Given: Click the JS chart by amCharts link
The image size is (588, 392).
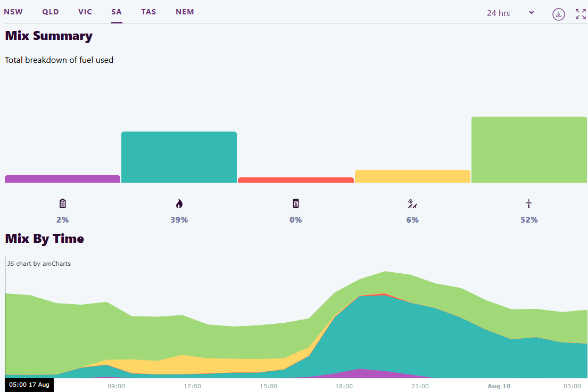Looking at the screenshot, I should tap(39, 264).
